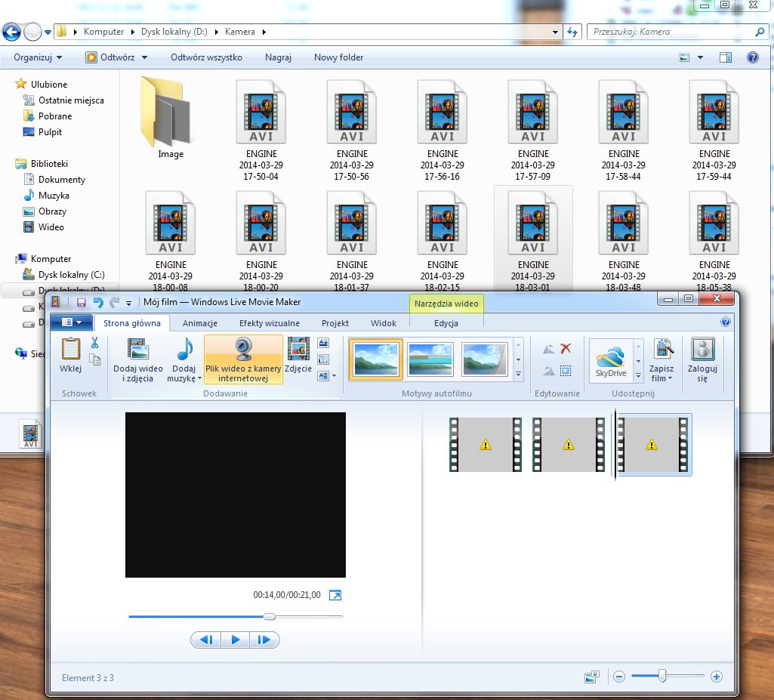Click the previous frame button

[206, 640]
